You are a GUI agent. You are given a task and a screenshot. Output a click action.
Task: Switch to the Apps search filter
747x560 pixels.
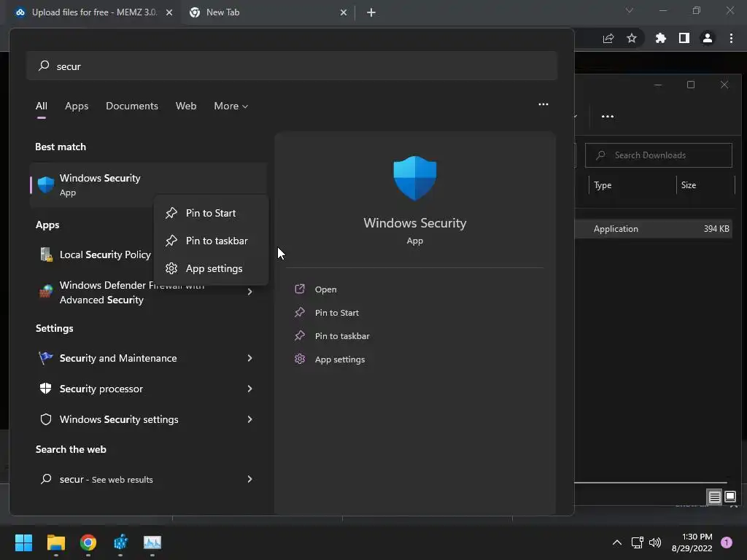(77, 106)
